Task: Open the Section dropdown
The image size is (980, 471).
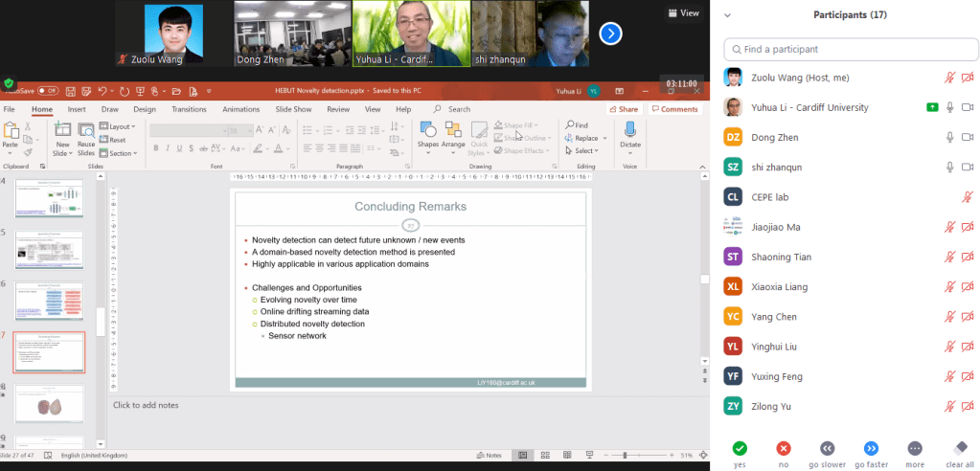Action: point(120,153)
